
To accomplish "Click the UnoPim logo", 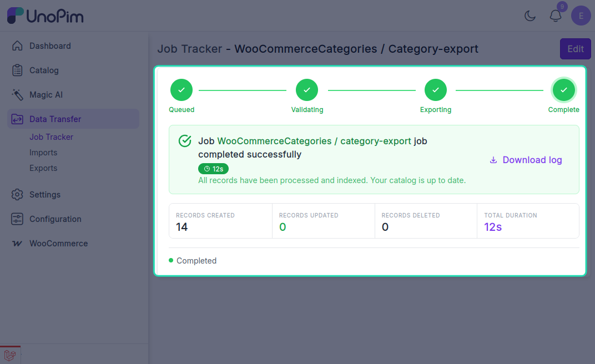I will pyautogui.click(x=45, y=16).
